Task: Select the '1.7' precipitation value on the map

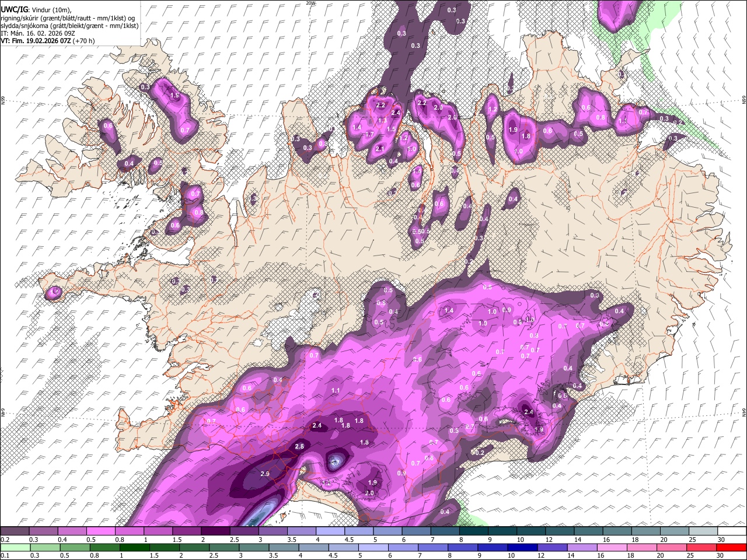Action: point(369,134)
